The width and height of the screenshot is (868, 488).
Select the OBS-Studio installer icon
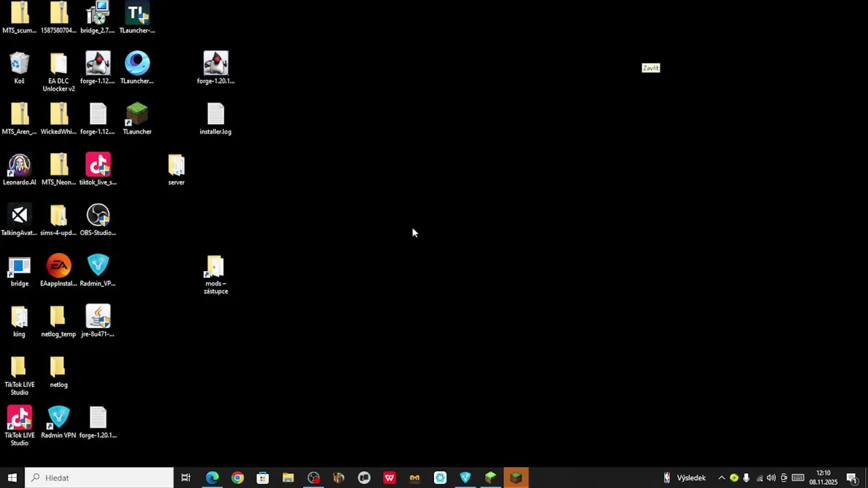98,216
